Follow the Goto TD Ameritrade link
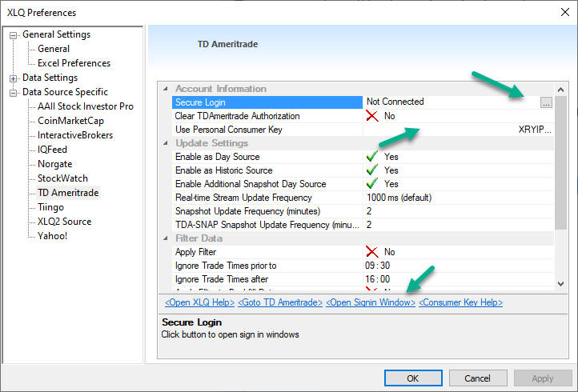 click(280, 302)
